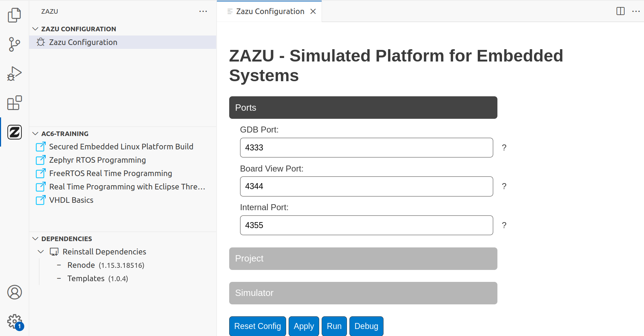Open editor more actions menu
The height and width of the screenshot is (336, 644).
click(x=636, y=11)
